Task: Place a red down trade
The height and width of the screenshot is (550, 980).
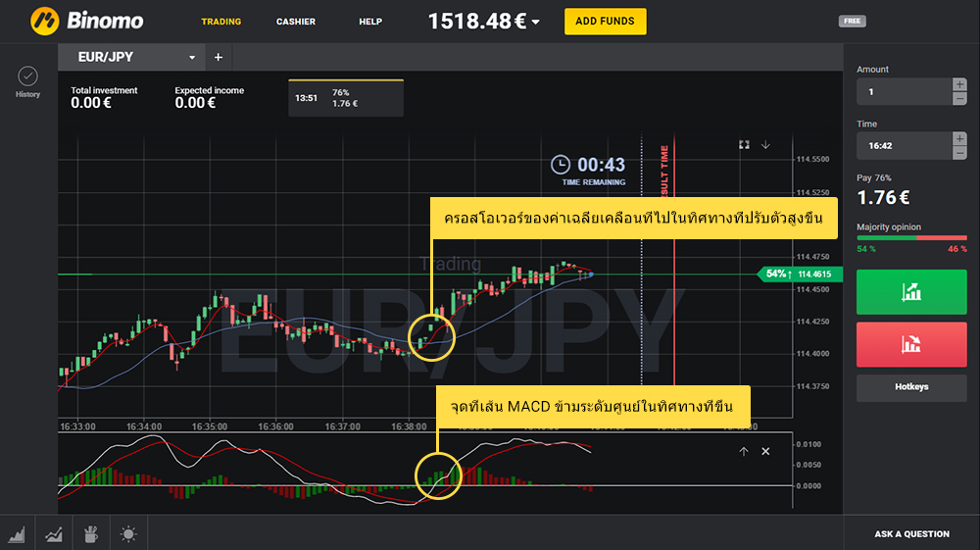Action: (911, 344)
